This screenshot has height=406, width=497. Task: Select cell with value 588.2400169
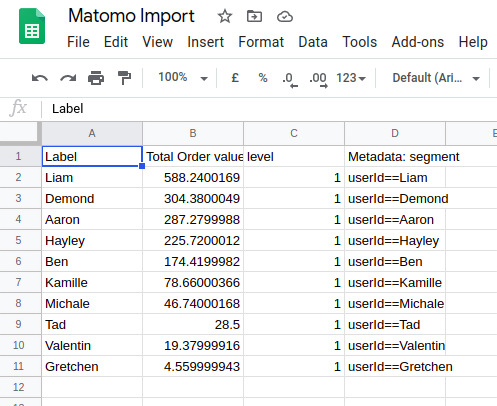193,177
